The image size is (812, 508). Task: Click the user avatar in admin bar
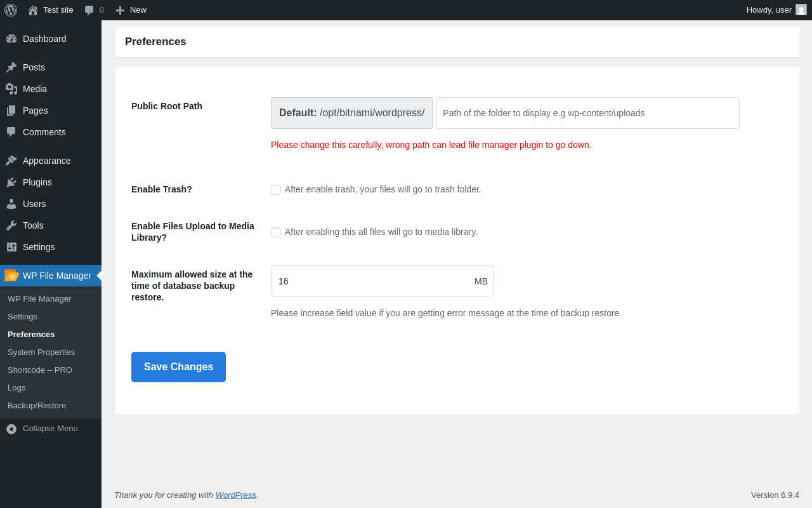pyautogui.click(x=801, y=10)
